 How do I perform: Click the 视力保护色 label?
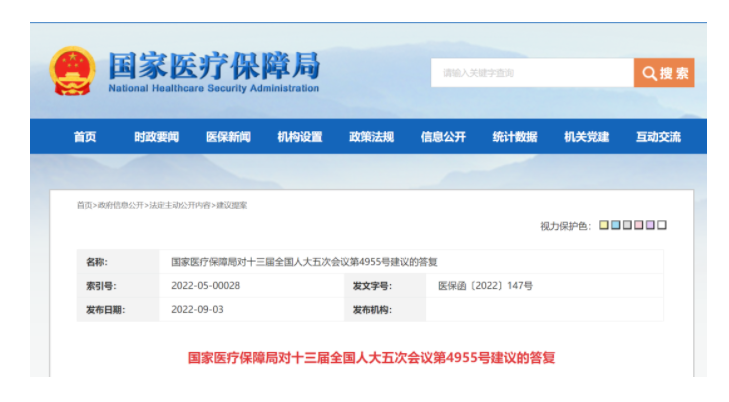(x=565, y=226)
